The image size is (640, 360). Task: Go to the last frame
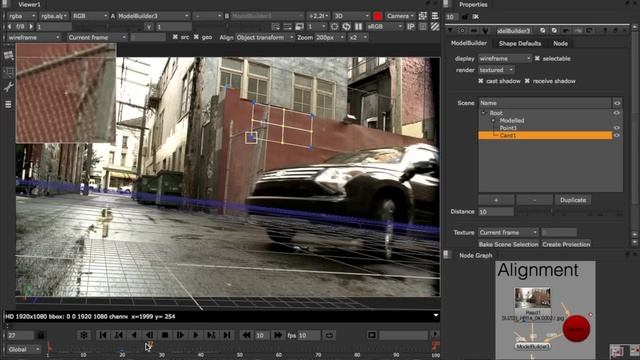click(227, 335)
